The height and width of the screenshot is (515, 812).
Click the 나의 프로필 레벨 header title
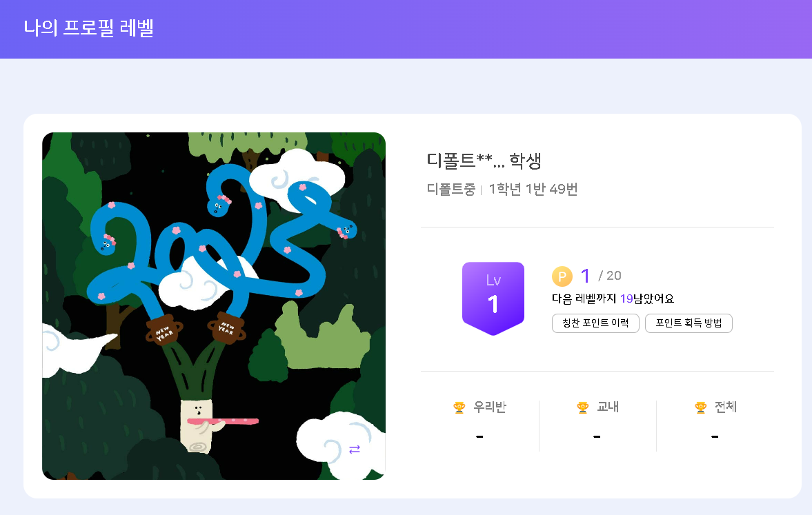click(88, 28)
